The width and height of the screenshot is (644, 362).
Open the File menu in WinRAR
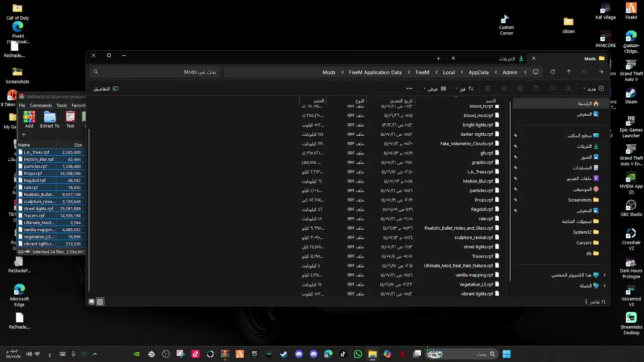tap(22, 106)
